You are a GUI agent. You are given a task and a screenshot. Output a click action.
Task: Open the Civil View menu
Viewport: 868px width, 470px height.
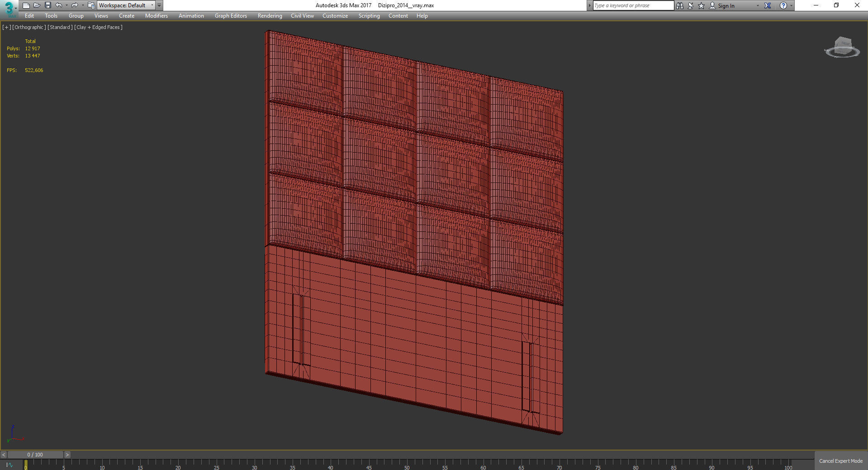coord(302,16)
